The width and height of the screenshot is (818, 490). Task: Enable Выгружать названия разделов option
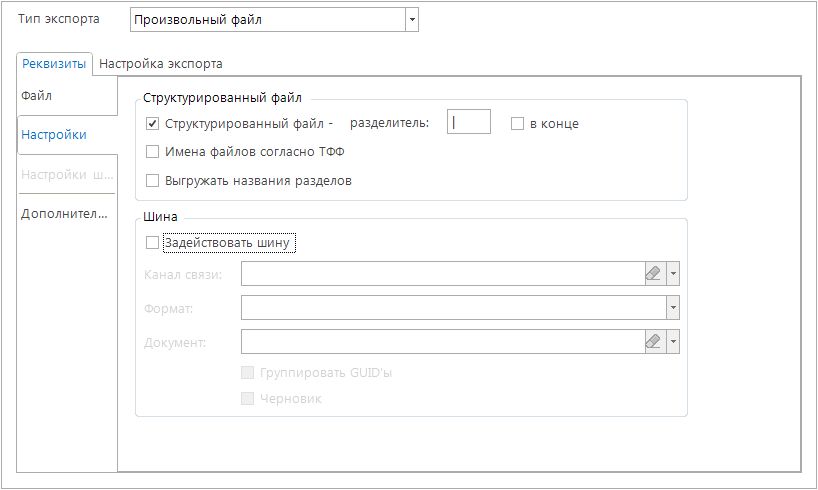point(153,181)
